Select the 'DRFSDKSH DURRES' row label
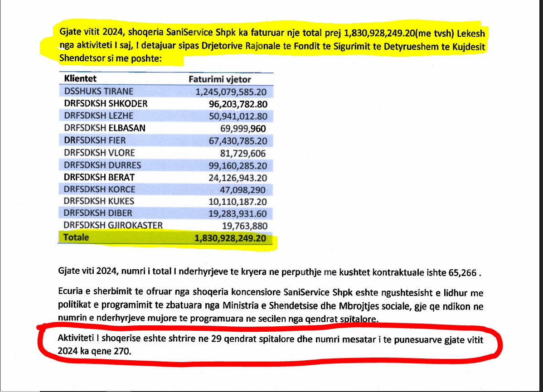Image resolution: width=543 pixels, height=392 pixels. pyautogui.click(x=102, y=165)
